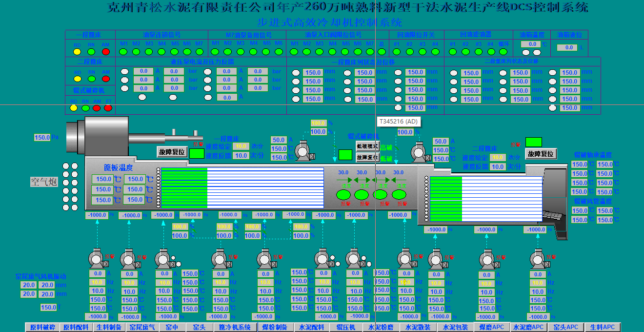The width and height of the screenshot is (644, 332).
Task: Click 一段篦床 速度给定 yellow value field
Action: (241, 146)
